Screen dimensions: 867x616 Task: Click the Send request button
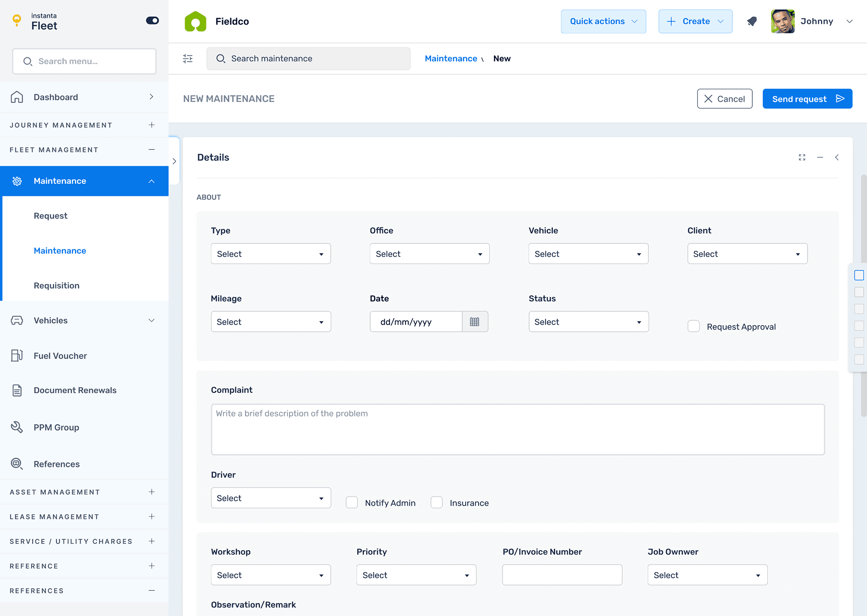807,99
